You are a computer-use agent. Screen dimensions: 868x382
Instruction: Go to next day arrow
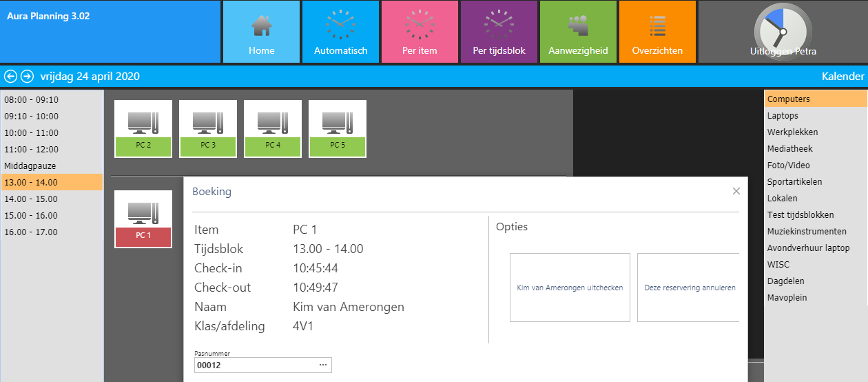27,77
